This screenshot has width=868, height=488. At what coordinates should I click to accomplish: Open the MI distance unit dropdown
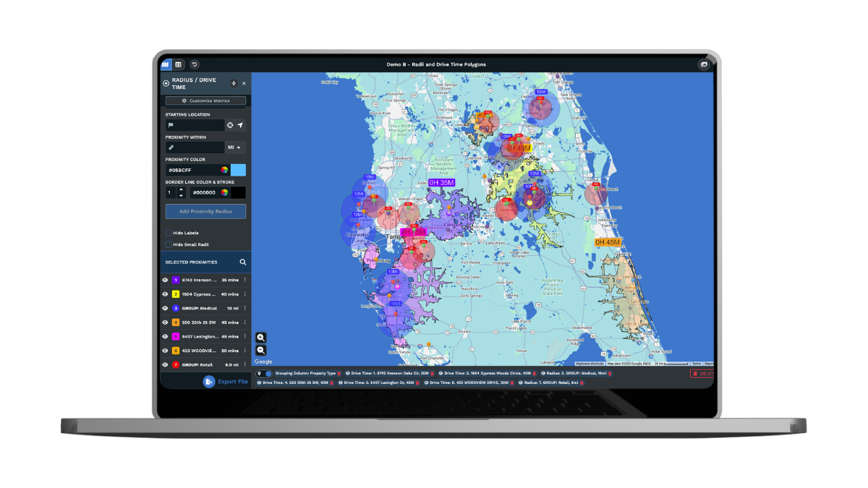coord(235,147)
